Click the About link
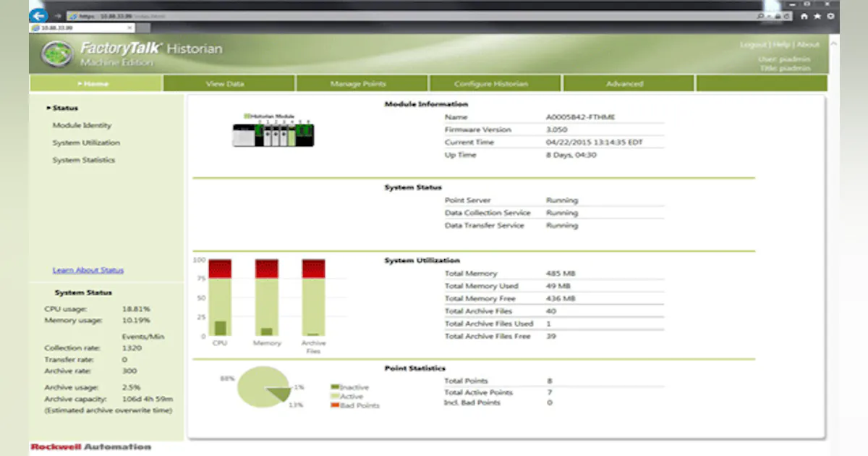Viewport: 868px width, 456px height. coord(808,45)
